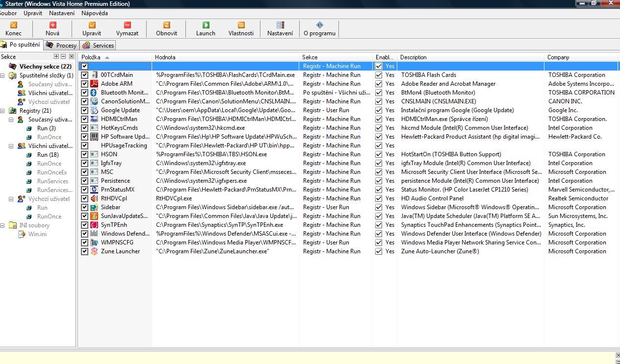Click the HDMICtrlMan row icon
Viewport: 620px width, 364px height.
click(x=95, y=119)
